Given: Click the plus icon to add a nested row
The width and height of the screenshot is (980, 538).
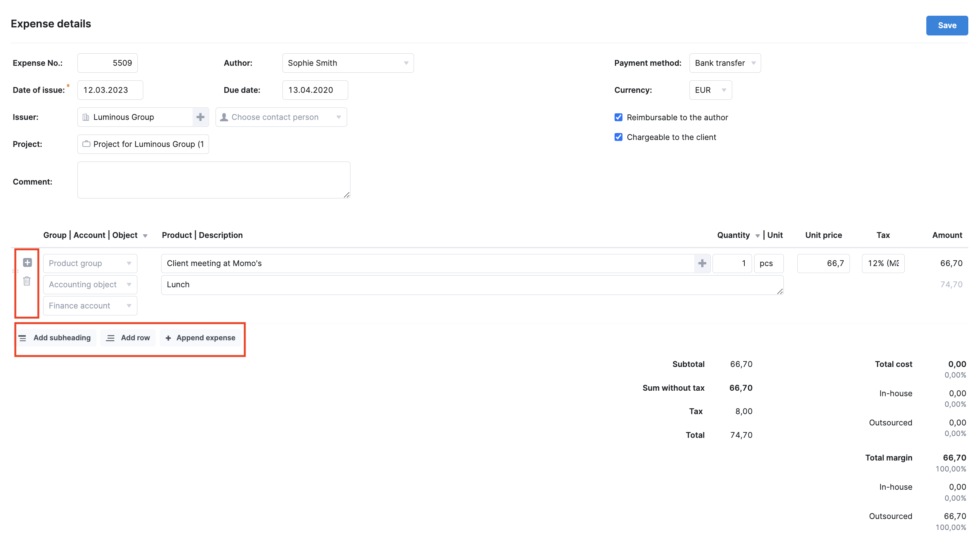Looking at the screenshot, I should coord(27,262).
